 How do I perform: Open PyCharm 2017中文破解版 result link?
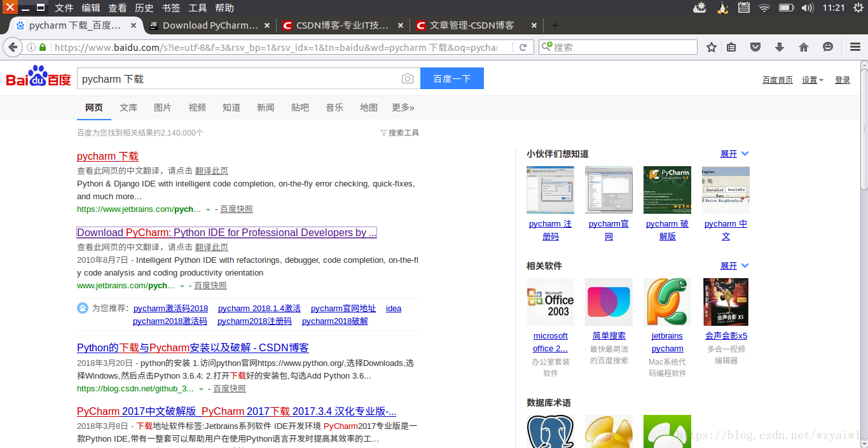click(237, 411)
